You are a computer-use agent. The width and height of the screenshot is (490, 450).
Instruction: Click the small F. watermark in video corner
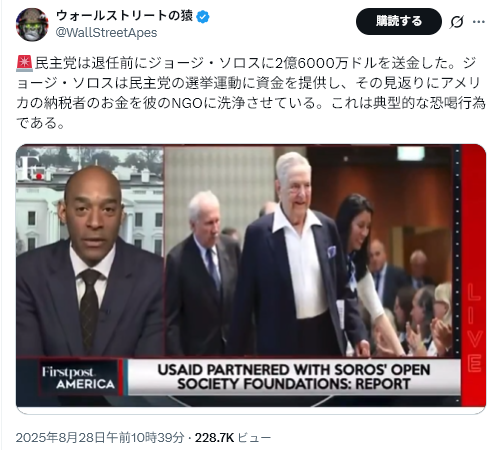(x=31, y=168)
